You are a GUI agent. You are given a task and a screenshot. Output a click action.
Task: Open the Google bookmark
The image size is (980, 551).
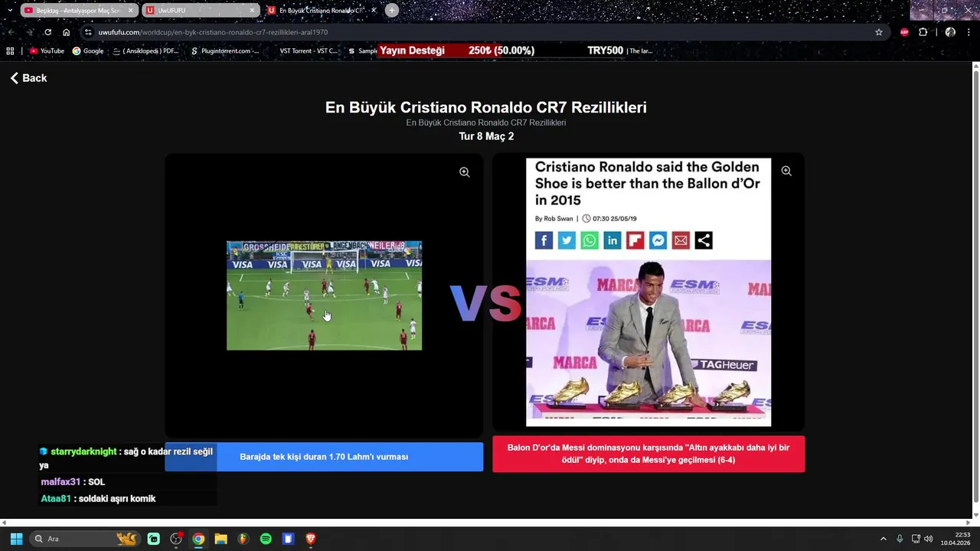[88, 51]
